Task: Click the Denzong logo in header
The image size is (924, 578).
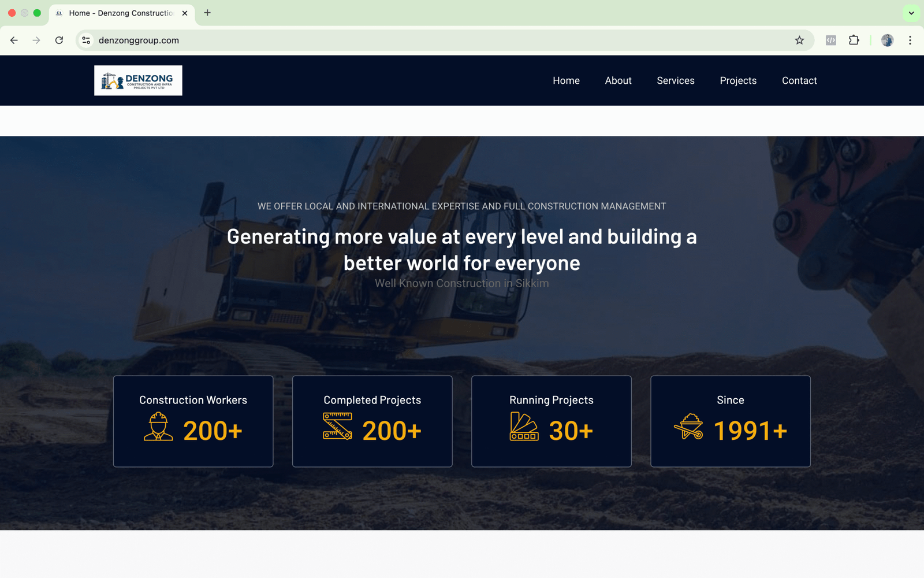Action: coord(138,80)
